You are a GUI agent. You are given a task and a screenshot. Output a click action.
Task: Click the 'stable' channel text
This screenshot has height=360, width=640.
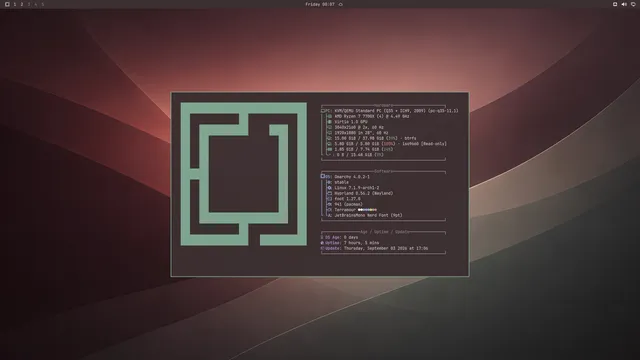(x=341, y=182)
